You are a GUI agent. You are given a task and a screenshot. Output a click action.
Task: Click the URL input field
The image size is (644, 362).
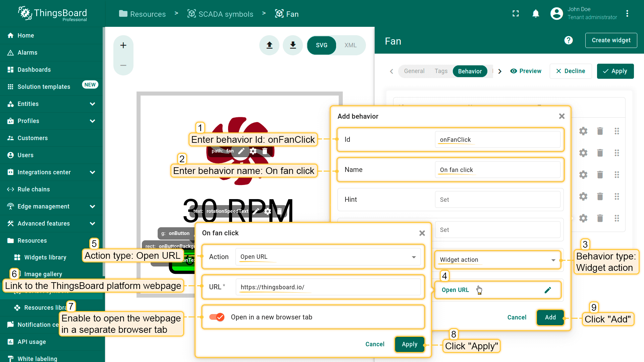328,287
